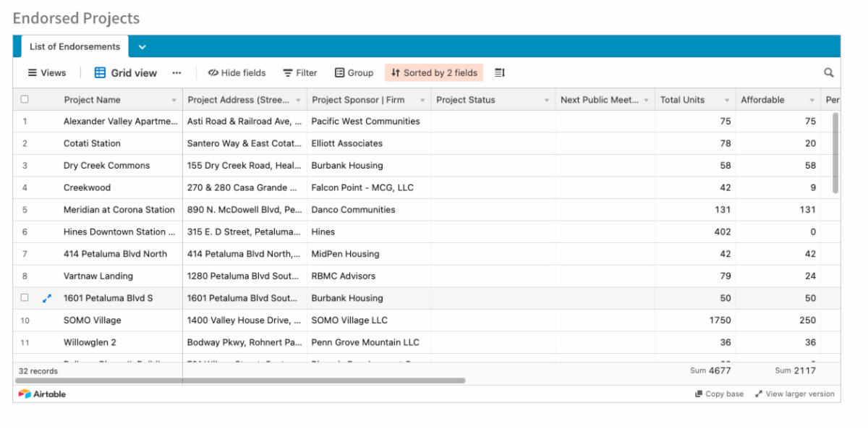Screen dimensions: 868x429
Task: Open the row height icon
Action: tap(500, 72)
